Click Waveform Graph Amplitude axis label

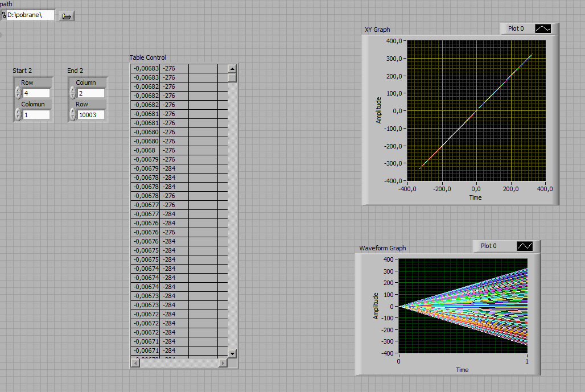point(376,306)
